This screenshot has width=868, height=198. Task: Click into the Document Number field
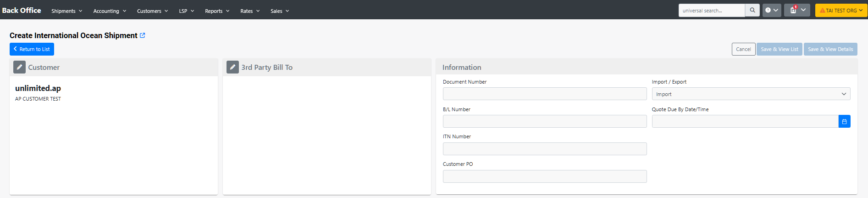[544, 94]
